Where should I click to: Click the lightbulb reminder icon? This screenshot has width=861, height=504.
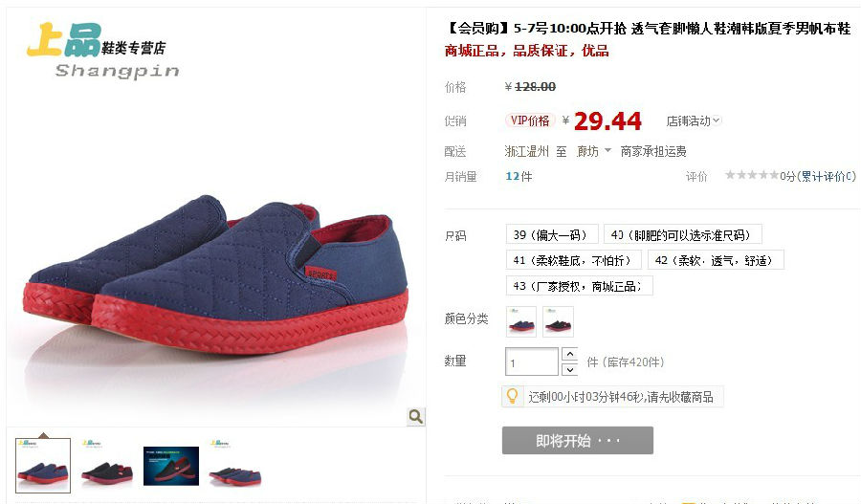coord(512,396)
